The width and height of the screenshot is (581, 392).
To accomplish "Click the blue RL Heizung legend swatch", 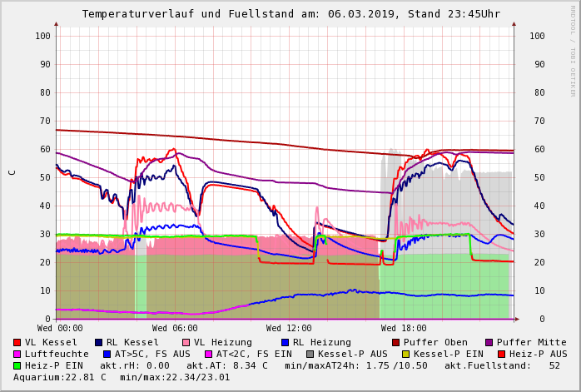I will click(x=285, y=342).
